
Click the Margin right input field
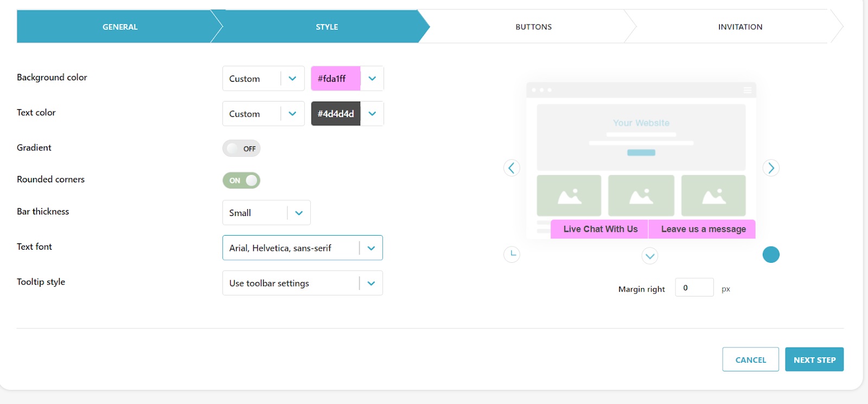point(694,288)
